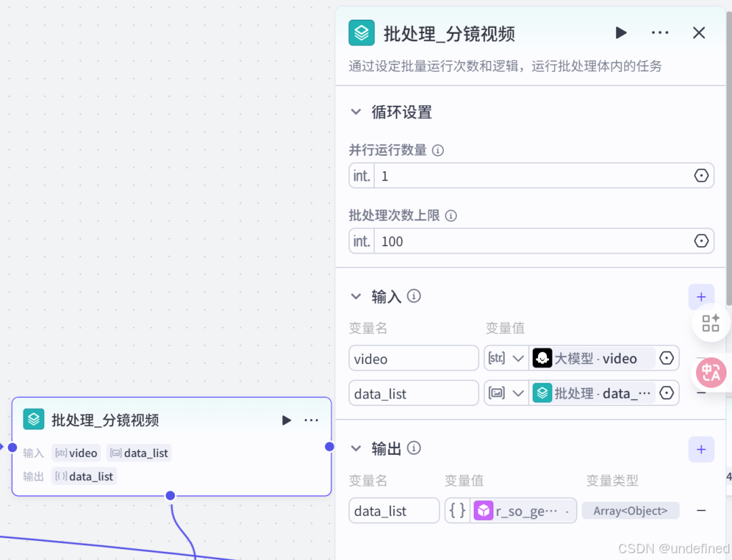Image resolution: width=732 pixels, height=560 pixels.
Task: Edit the output data_list variable name
Action: click(x=394, y=511)
